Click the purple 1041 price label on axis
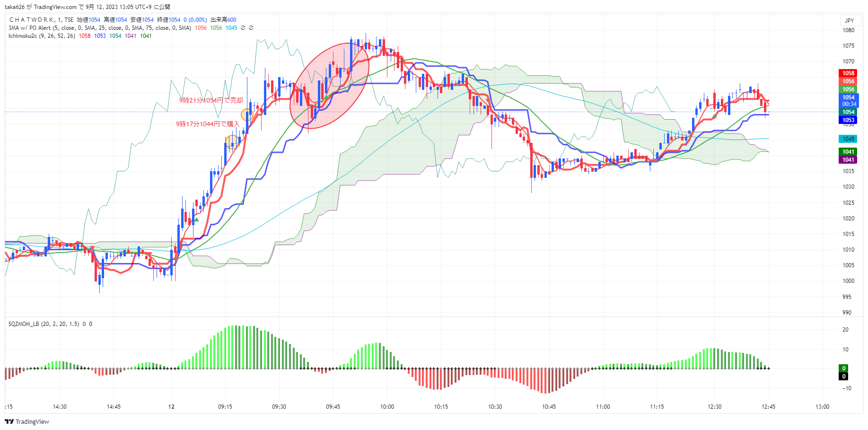Image resolution: width=868 pixels, height=430 pixels. [848, 160]
